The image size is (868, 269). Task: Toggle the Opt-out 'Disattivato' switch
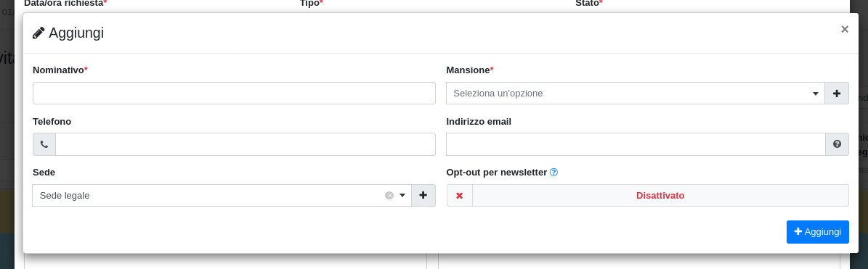(x=648, y=196)
